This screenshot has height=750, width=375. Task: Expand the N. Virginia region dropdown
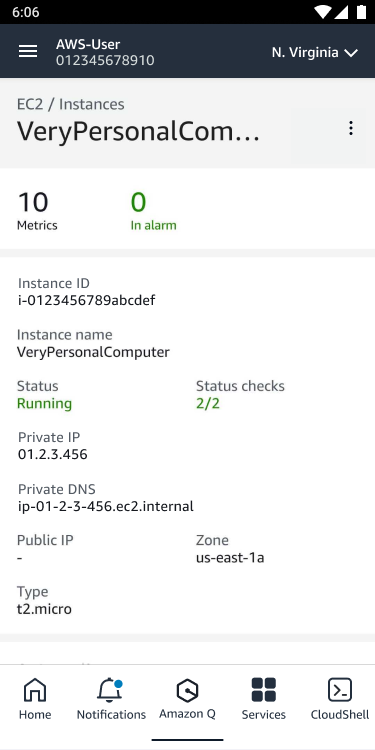click(x=315, y=52)
